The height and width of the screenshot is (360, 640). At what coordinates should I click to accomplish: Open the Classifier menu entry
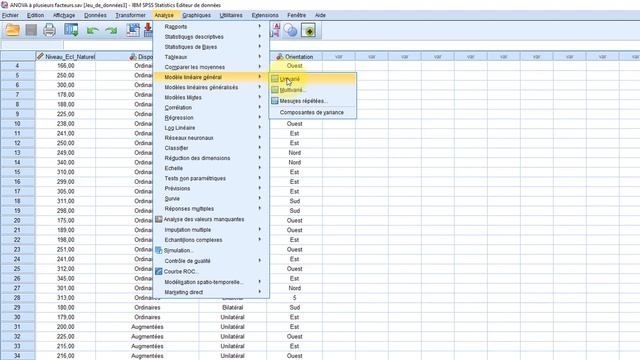tap(211, 148)
